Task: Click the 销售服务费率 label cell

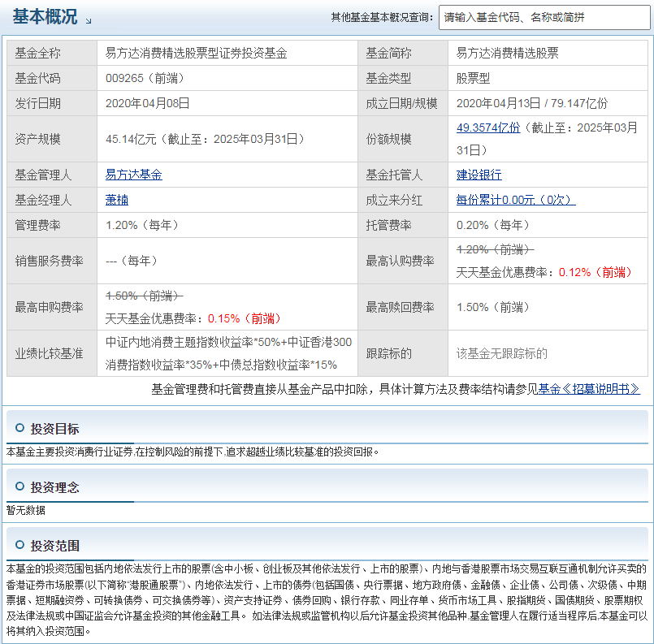Action: tap(52, 261)
